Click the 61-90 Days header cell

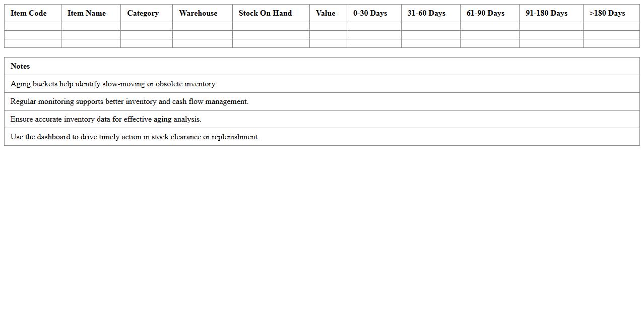pyautogui.click(x=485, y=13)
